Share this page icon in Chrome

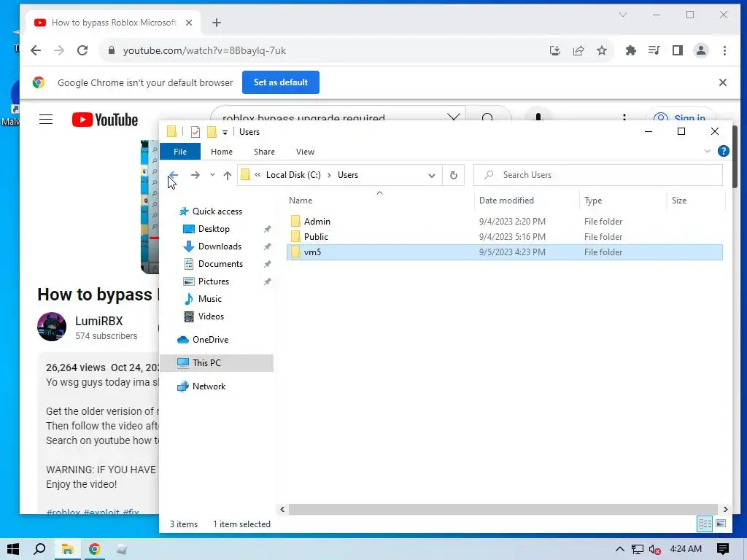(x=578, y=50)
